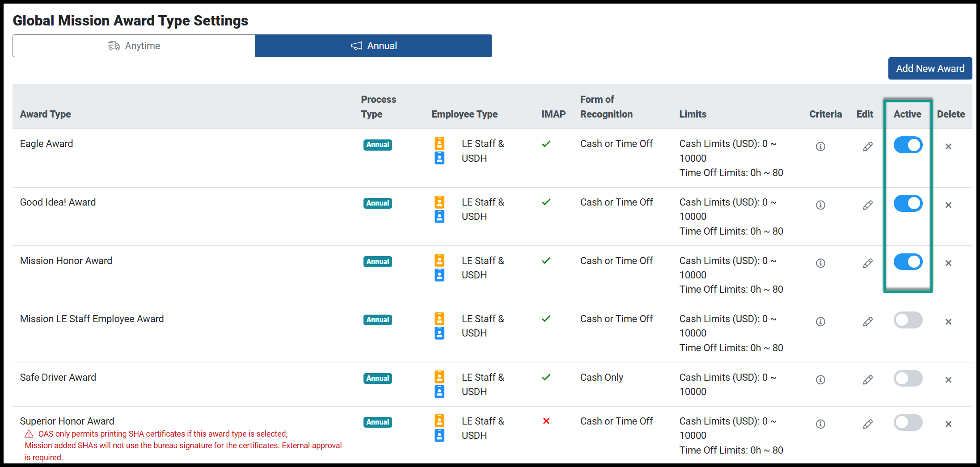Delete the Good Idea! Award
This screenshot has width=980, height=467.
coord(948,205)
